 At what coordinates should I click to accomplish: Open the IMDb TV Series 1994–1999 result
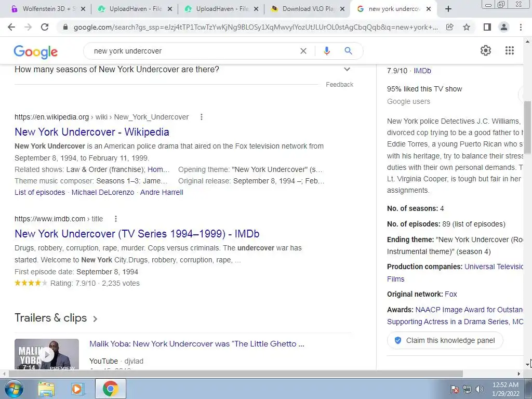[x=137, y=234]
